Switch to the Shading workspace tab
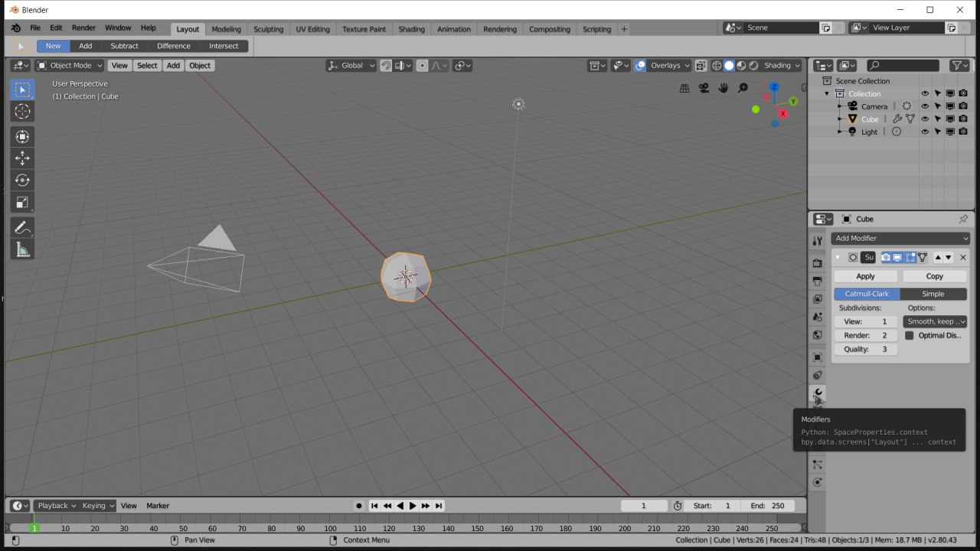 [x=411, y=29]
